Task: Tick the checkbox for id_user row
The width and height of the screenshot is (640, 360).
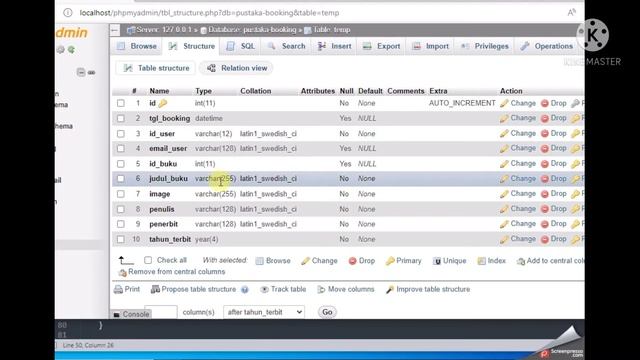Action: (x=121, y=133)
